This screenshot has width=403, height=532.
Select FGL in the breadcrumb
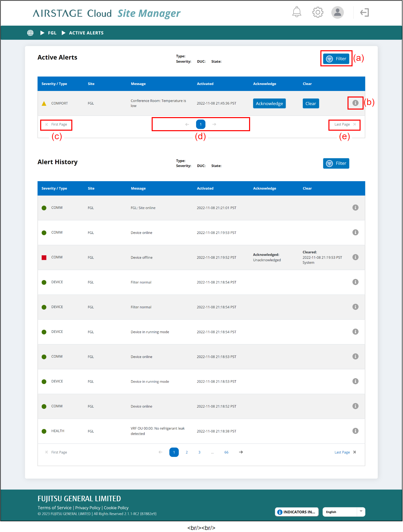52,33
